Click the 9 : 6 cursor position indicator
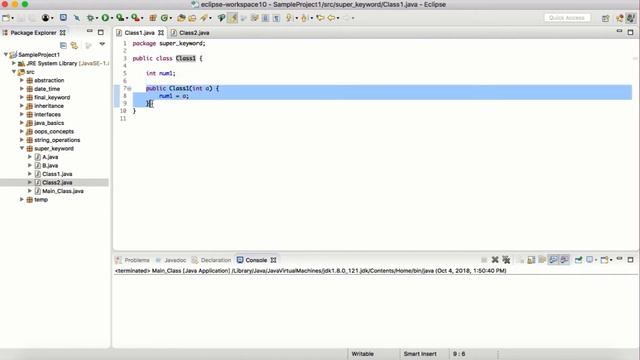 (459, 354)
